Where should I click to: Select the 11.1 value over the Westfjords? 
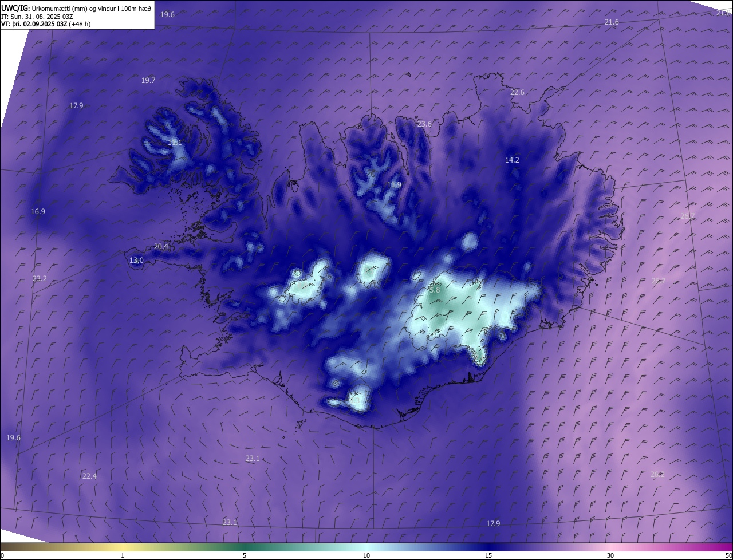[x=175, y=142]
